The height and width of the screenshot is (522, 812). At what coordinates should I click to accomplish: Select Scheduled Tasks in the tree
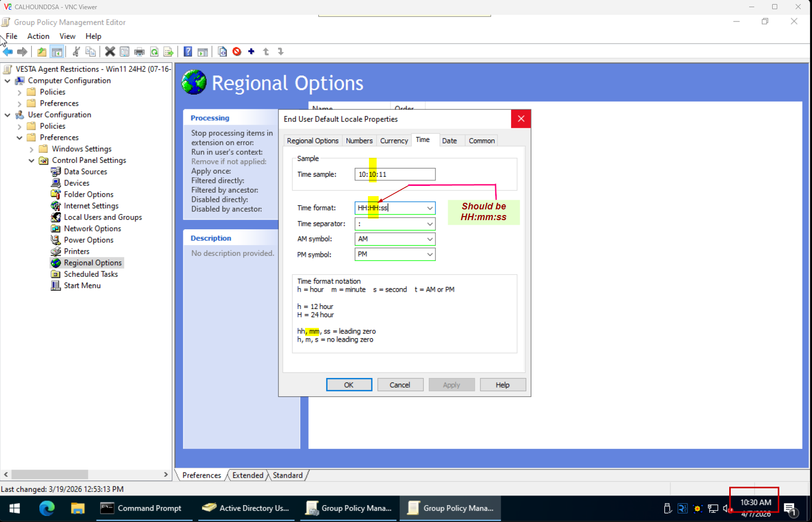click(x=91, y=274)
